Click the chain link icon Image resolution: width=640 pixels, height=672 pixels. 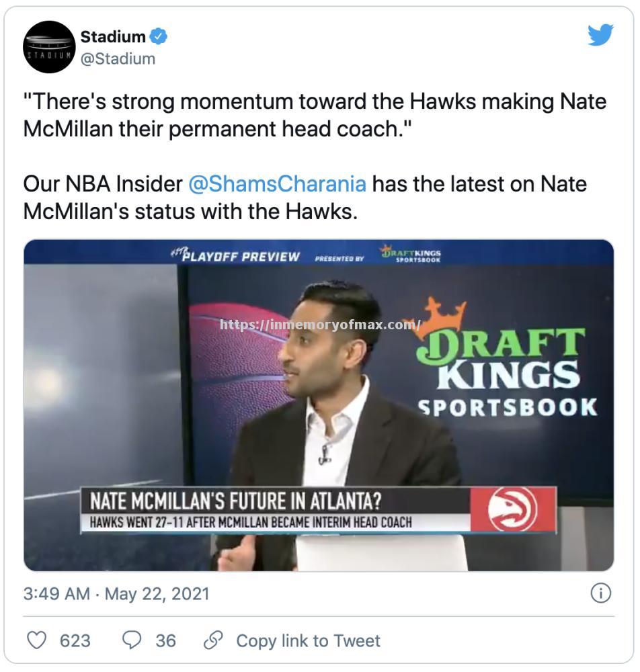(213, 640)
